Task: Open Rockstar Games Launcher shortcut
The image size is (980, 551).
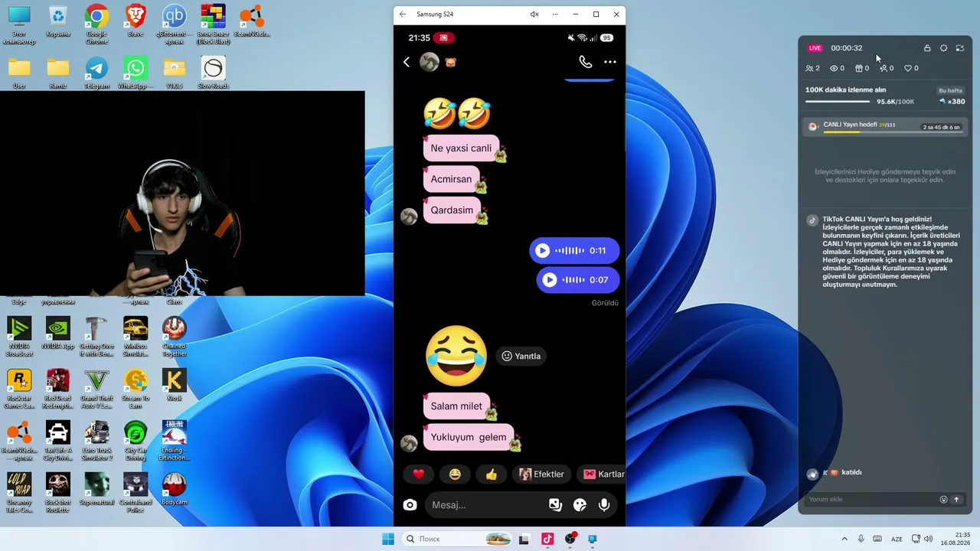Action: [x=19, y=389]
